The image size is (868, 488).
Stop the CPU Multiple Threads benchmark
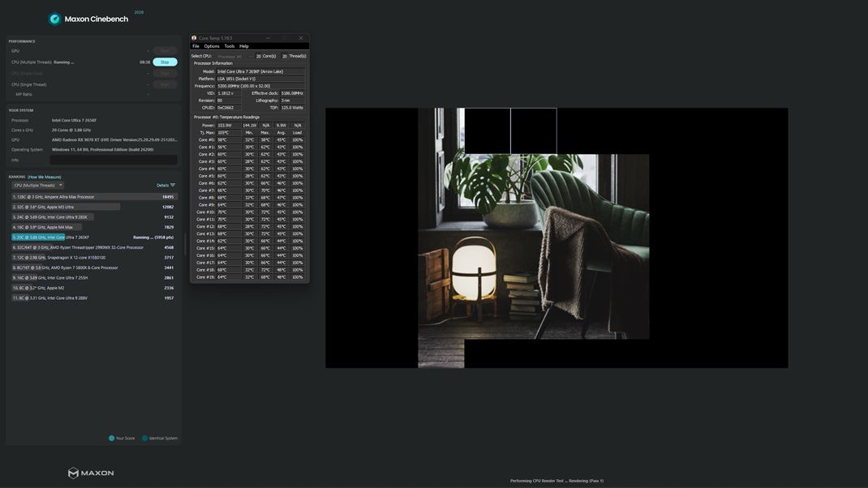pos(165,62)
